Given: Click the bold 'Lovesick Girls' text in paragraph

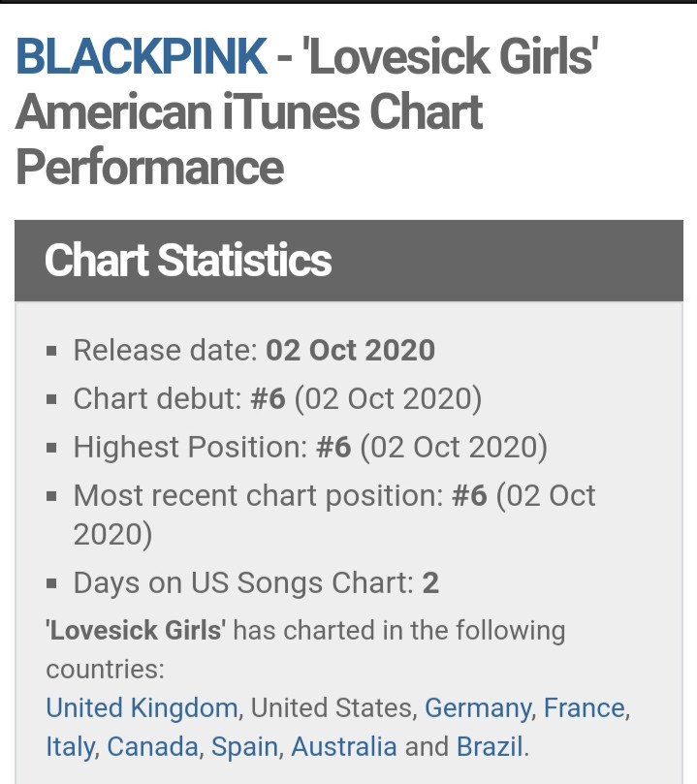Looking at the screenshot, I should coord(136,630).
